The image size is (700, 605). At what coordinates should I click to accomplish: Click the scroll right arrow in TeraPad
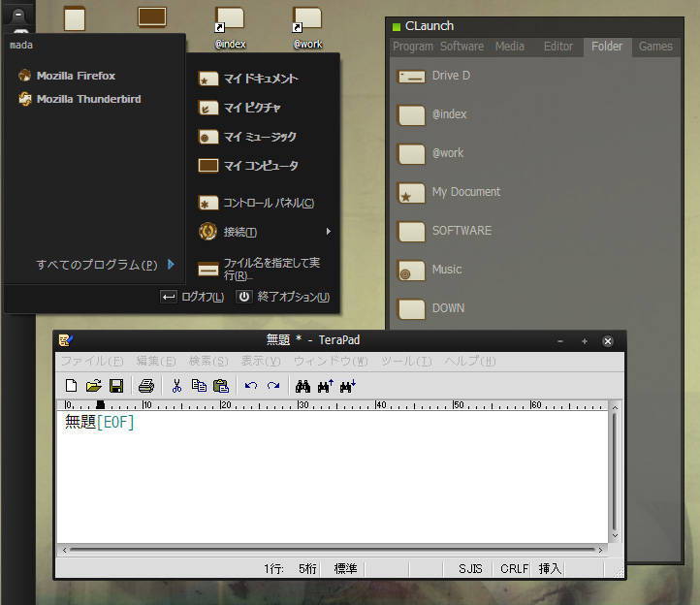[600, 550]
